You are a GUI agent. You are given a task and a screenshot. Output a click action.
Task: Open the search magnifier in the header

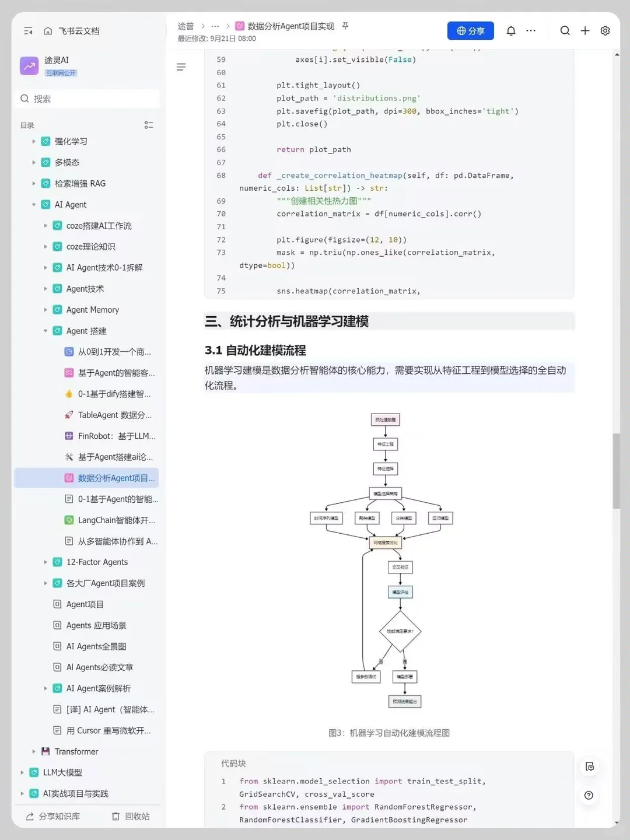click(565, 31)
